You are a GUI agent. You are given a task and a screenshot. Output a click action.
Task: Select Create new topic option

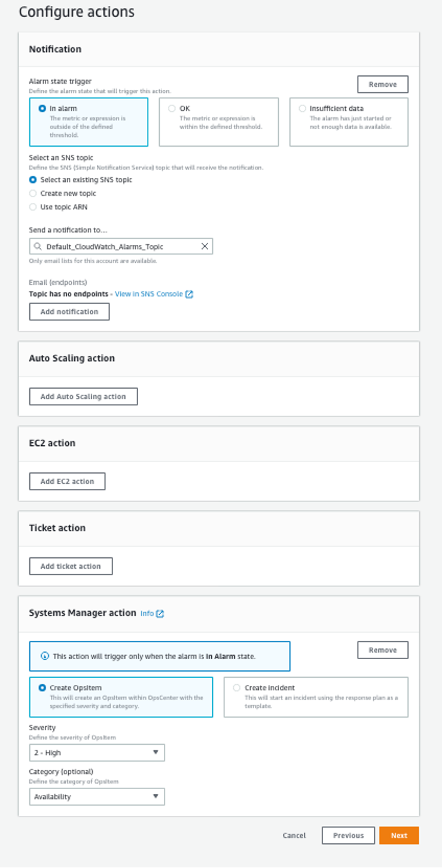point(33,193)
